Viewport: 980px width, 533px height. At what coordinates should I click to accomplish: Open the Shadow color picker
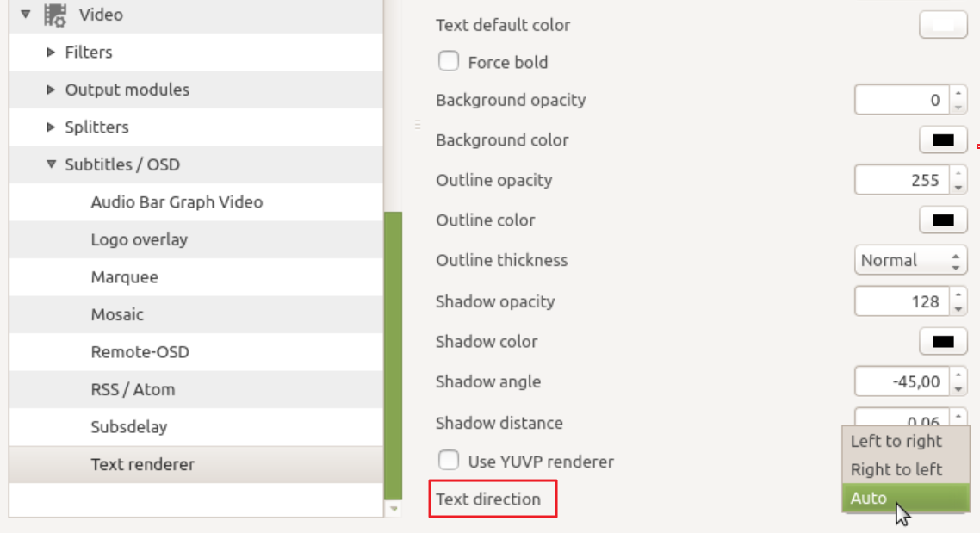click(x=943, y=341)
